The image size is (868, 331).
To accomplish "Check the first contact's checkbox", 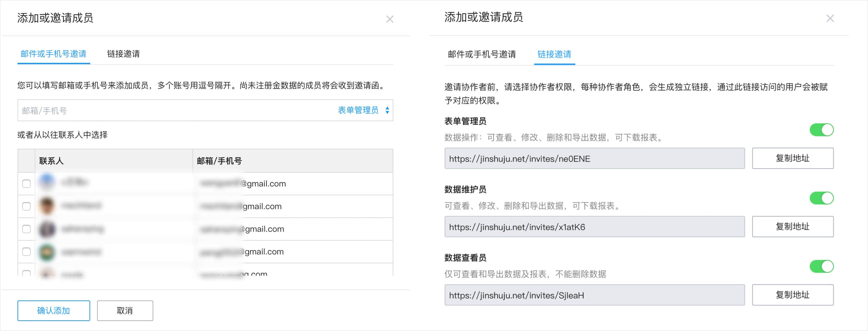I will (x=26, y=184).
